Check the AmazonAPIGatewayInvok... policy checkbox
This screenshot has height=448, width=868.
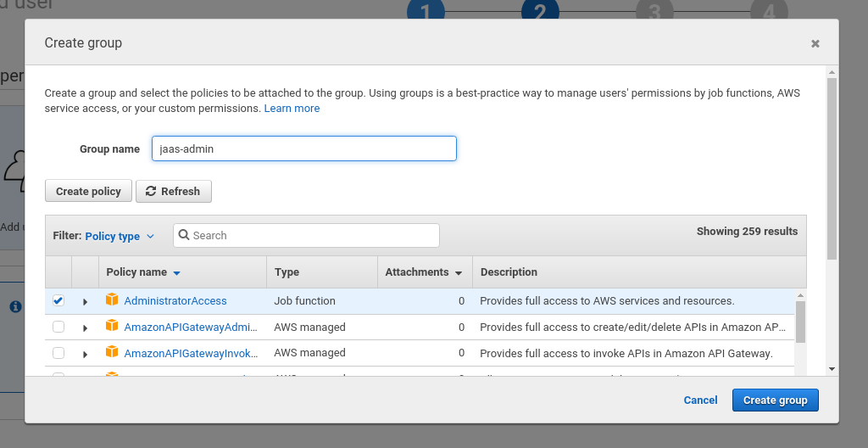click(x=58, y=353)
